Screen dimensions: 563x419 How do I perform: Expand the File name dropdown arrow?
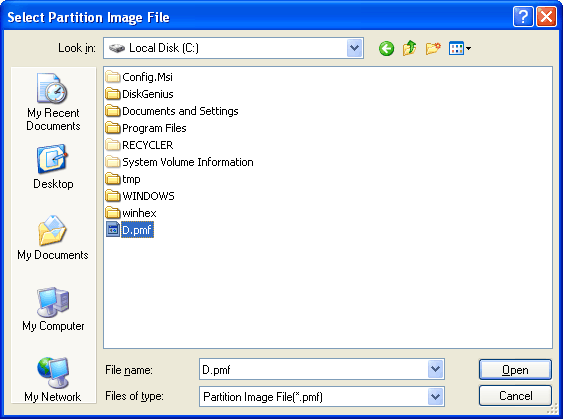click(x=435, y=369)
